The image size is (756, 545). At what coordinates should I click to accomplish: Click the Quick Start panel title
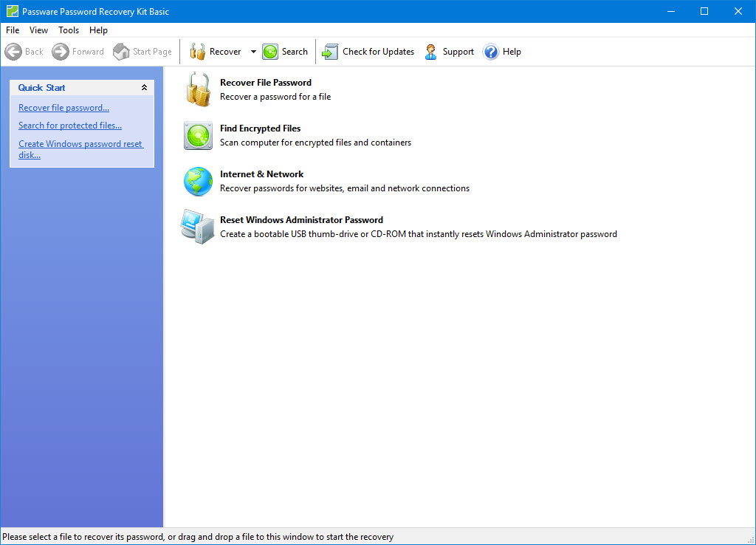click(41, 88)
